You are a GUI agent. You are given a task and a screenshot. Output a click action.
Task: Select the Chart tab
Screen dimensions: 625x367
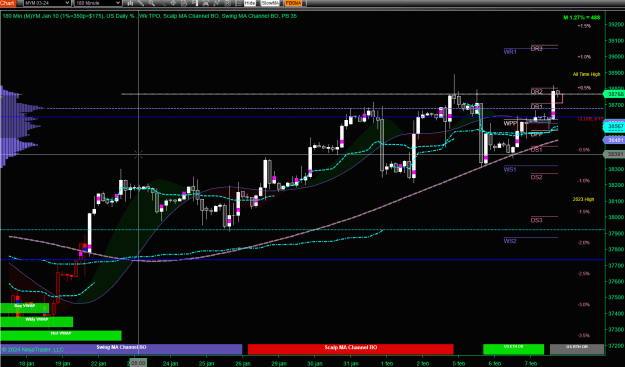tap(8, 3)
